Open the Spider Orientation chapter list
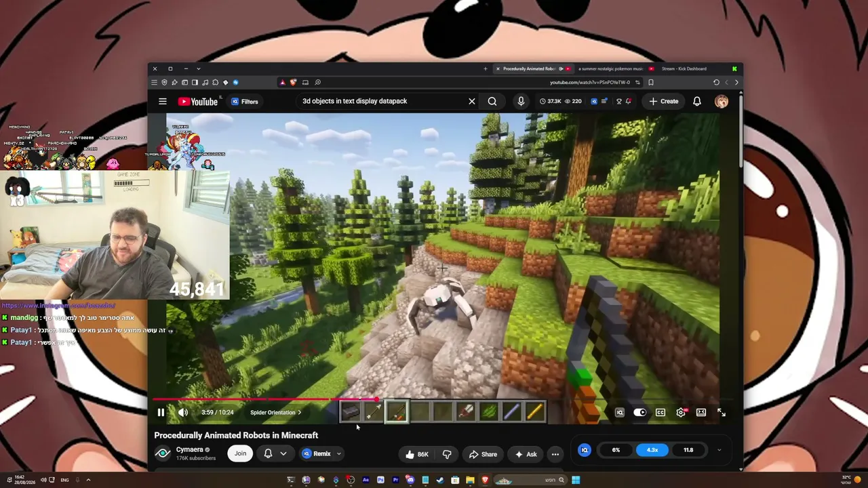 coord(275,412)
